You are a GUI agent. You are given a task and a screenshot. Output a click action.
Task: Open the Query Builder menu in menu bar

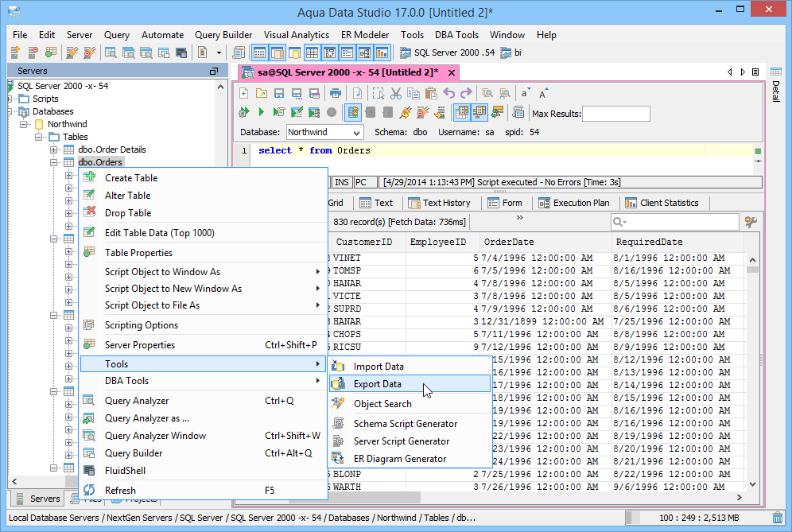click(223, 35)
